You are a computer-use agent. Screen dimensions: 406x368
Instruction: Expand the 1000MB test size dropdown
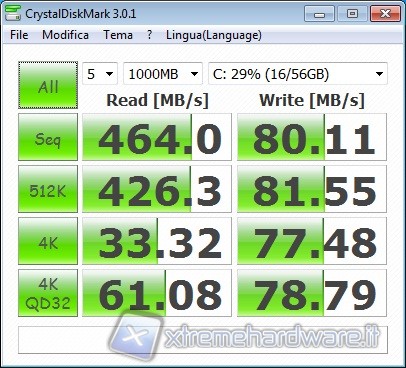(x=163, y=74)
